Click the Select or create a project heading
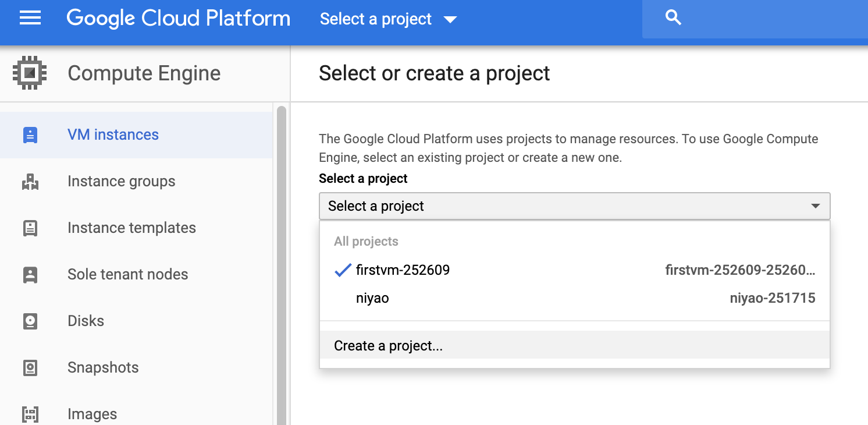This screenshot has width=868, height=425. (434, 73)
